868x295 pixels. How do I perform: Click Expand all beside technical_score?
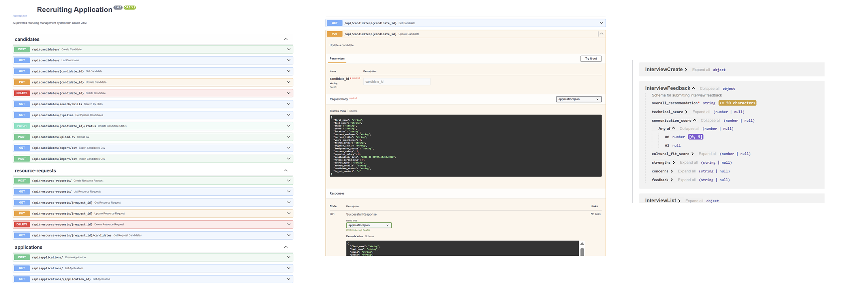click(x=701, y=112)
